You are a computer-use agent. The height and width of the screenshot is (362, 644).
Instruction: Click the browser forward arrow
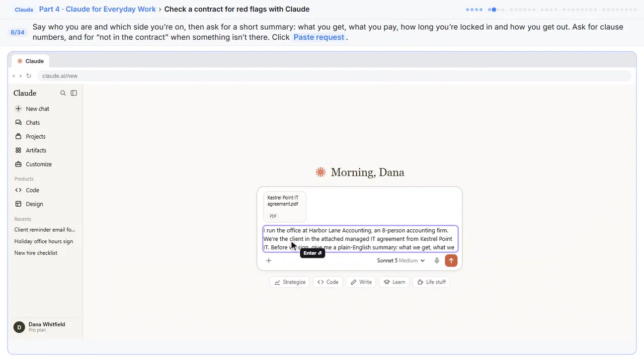point(20,76)
